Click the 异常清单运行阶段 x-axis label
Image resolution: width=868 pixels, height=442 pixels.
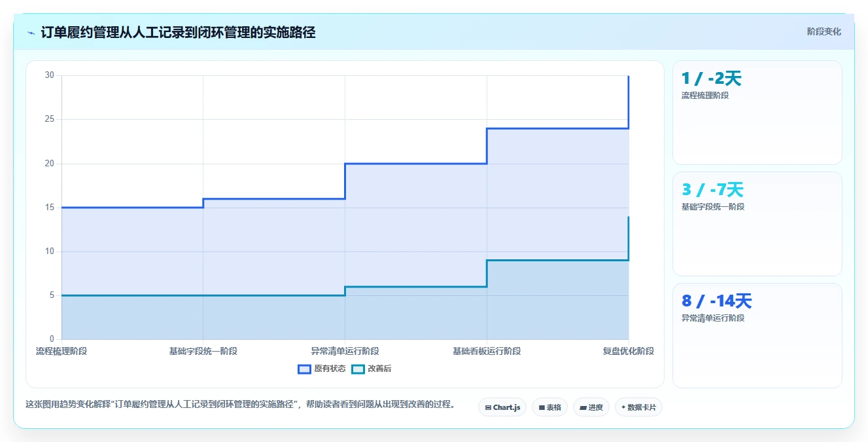[345, 351]
